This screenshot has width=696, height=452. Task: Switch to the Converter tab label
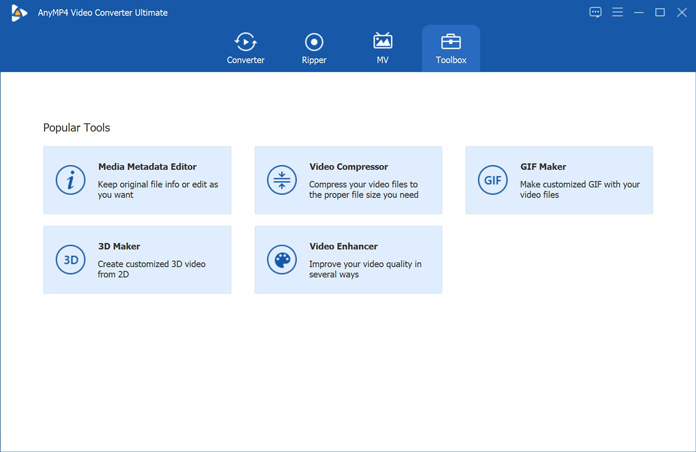(245, 60)
